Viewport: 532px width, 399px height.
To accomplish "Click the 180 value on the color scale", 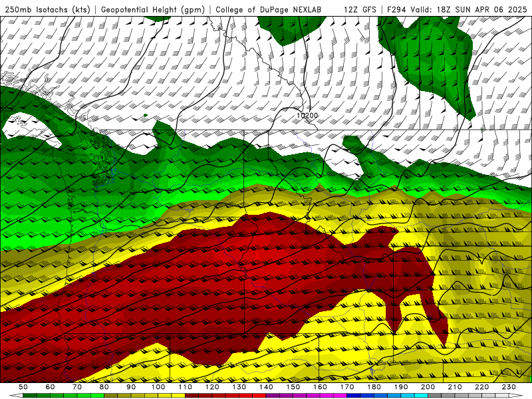I will tap(374, 387).
